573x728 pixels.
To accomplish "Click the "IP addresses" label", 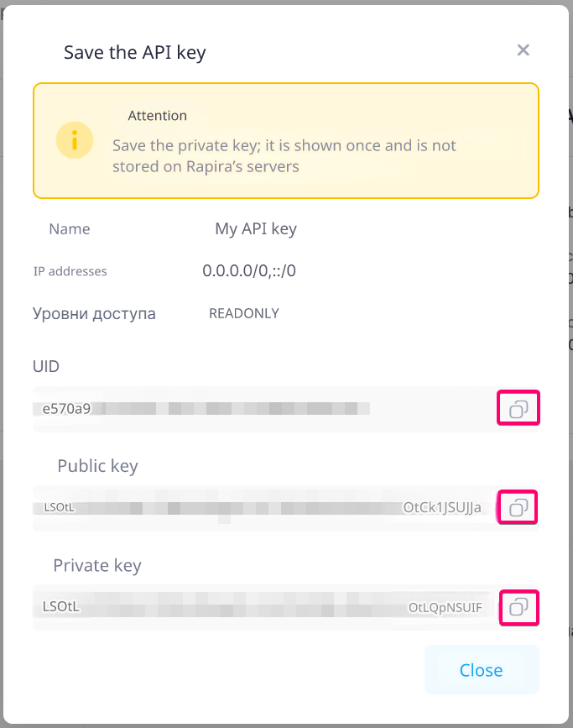I will [x=70, y=271].
